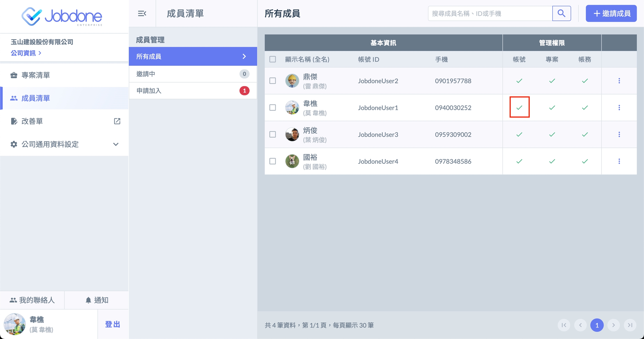Collapse the sidebar with hamburger icon
This screenshot has width=644, height=339.
point(142,13)
